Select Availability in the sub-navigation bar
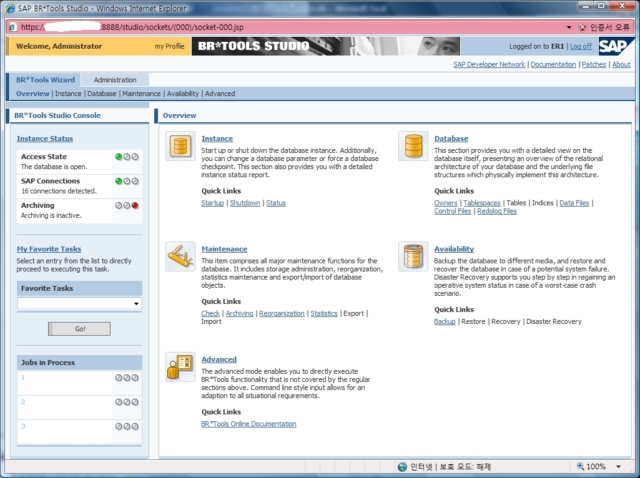This screenshot has width=640, height=478. (182, 93)
